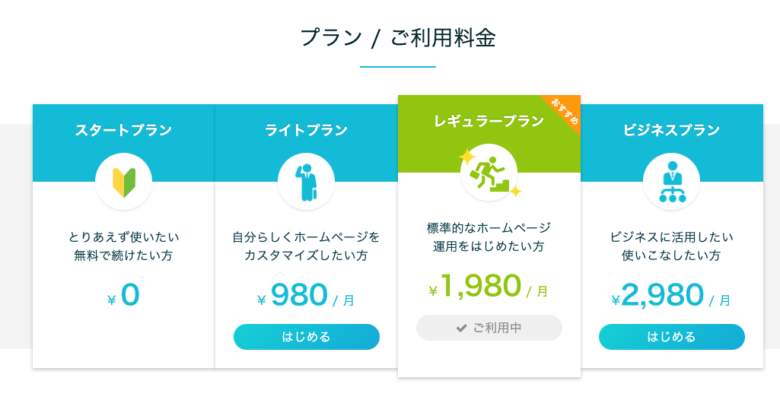Click the beginner leaf icon on Start plan
This screenshot has width=780, height=400.
pos(124,182)
